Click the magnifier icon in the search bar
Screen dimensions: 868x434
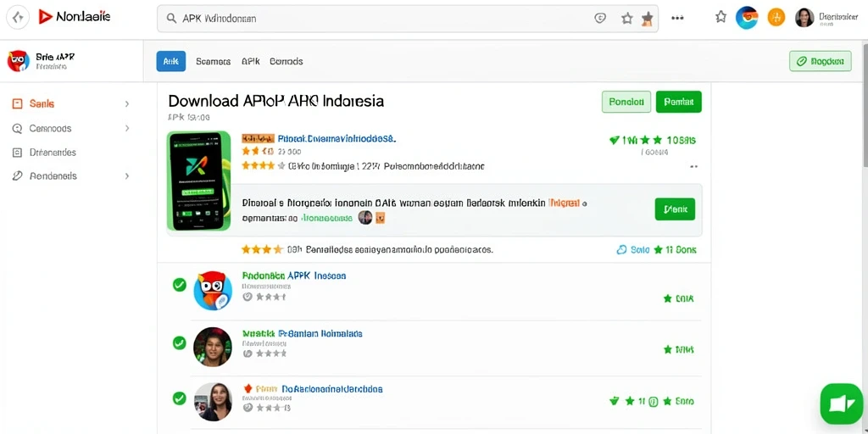(x=171, y=19)
